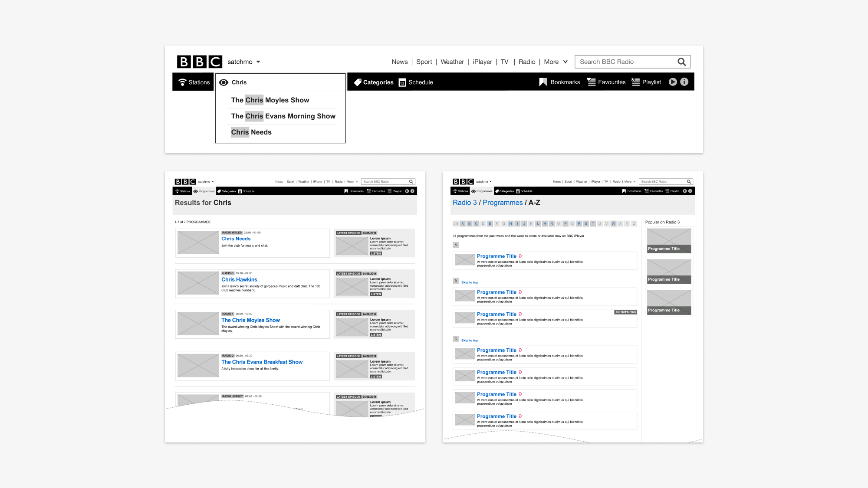Select the Programmes tab on the Radio 3 A-Z page
The height and width of the screenshot is (488, 868).
[482, 191]
